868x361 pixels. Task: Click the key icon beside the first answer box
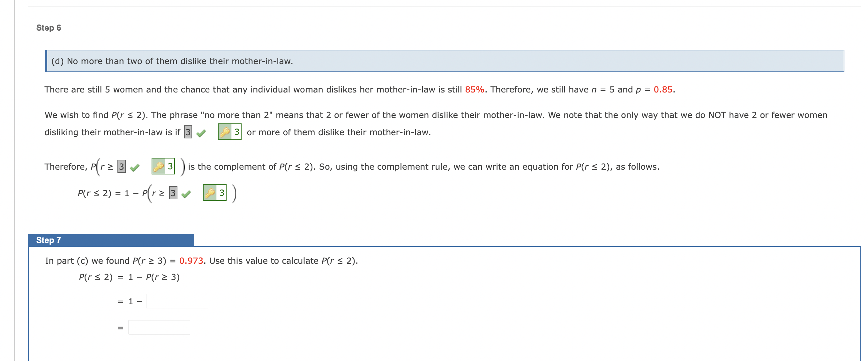click(x=225, y=132)
